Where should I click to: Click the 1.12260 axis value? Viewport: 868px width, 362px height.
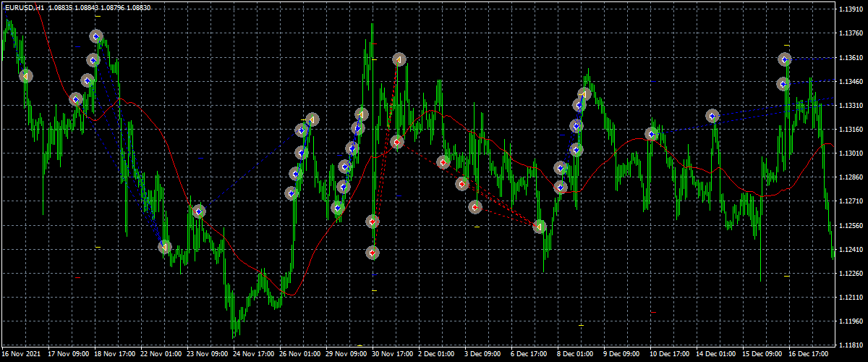pyautogui.click(x=851, y=274)
